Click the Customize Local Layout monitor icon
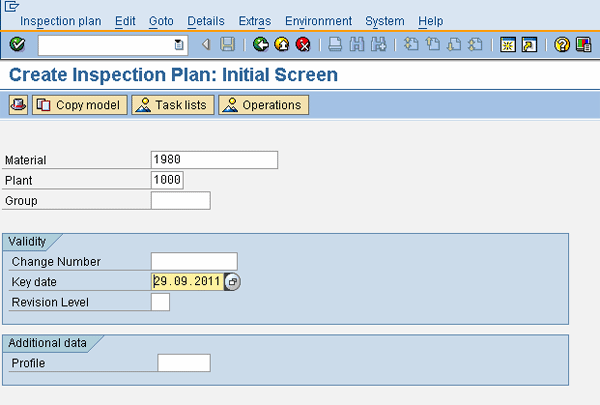Viewport: 600px width, 405px height. 583,44
